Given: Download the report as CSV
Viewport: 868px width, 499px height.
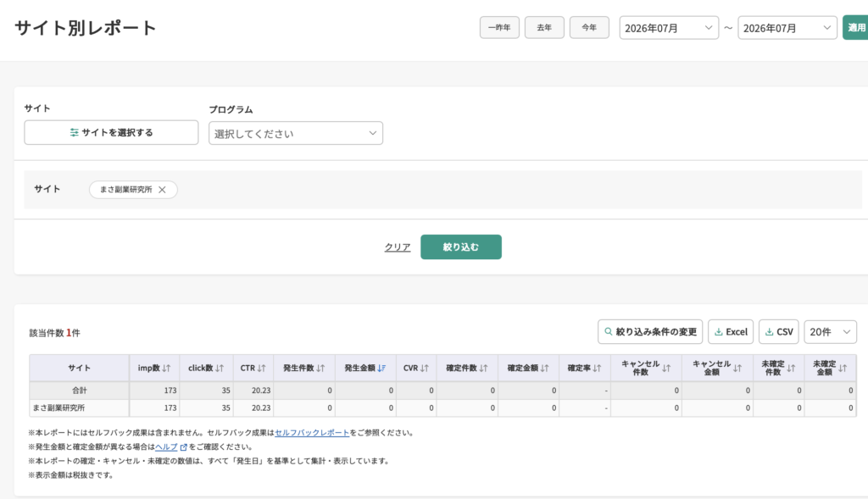Looking at the screenshot, I should (x=779, y=332).
